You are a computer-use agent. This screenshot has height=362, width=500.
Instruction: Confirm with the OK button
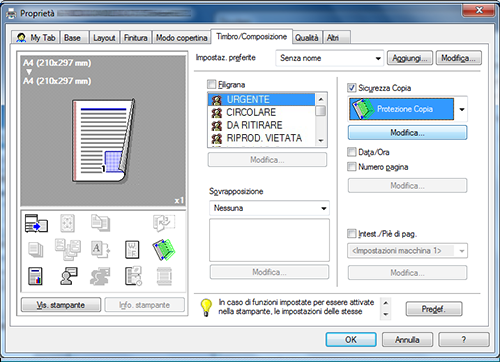pos(351,339)
